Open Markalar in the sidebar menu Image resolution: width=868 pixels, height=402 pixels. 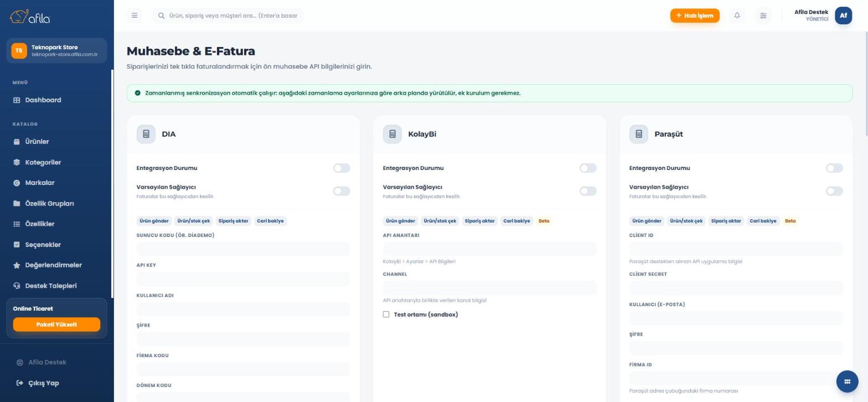point(56,183)
